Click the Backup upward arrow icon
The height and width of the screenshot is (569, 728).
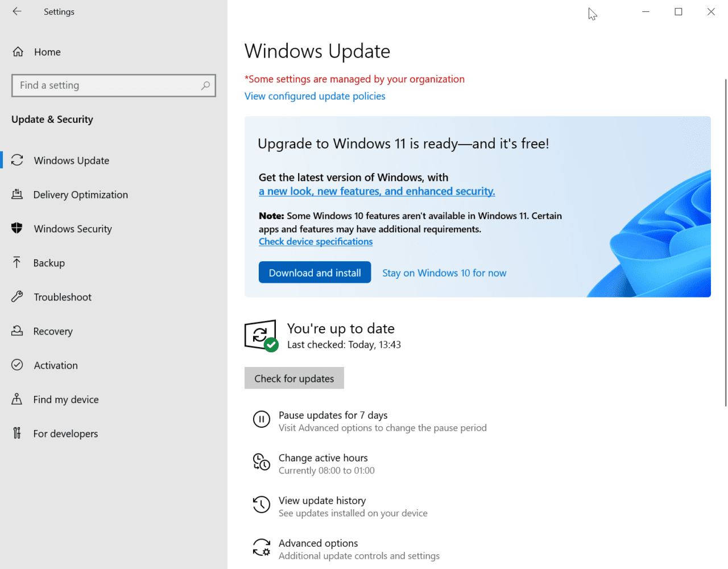(17, 262)
